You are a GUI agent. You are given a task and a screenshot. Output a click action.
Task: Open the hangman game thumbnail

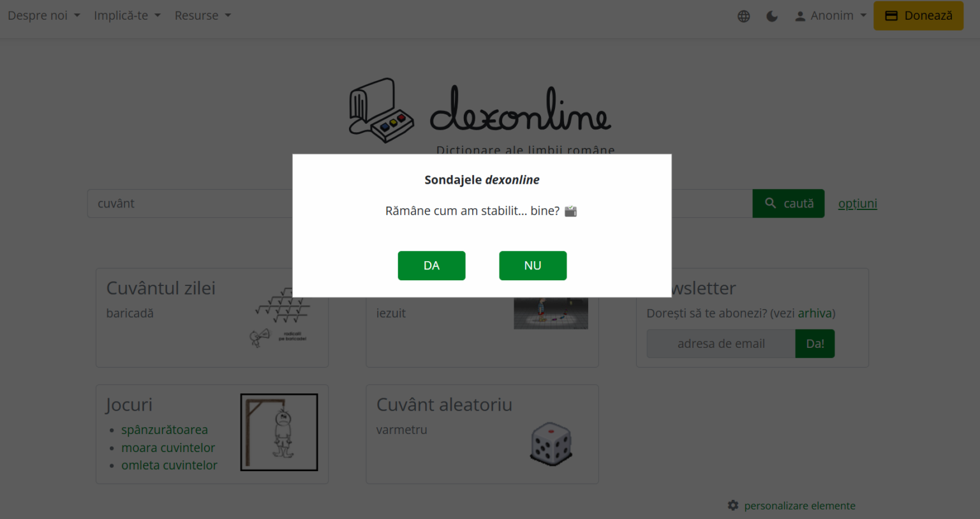pos(279,432)
